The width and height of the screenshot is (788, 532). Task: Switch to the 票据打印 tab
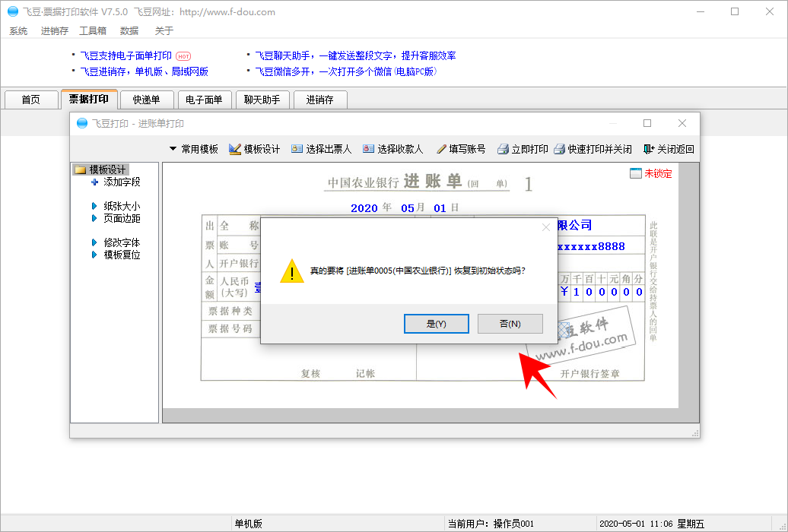pyautogui.click(x=89, y=99)
